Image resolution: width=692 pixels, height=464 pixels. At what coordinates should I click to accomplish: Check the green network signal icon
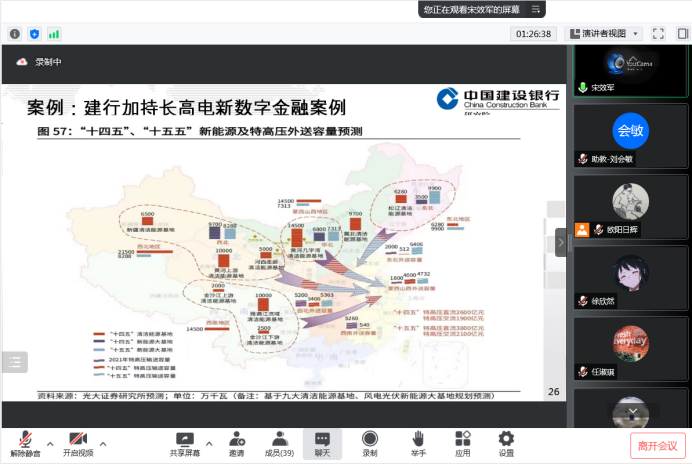[x=53, y=33]
